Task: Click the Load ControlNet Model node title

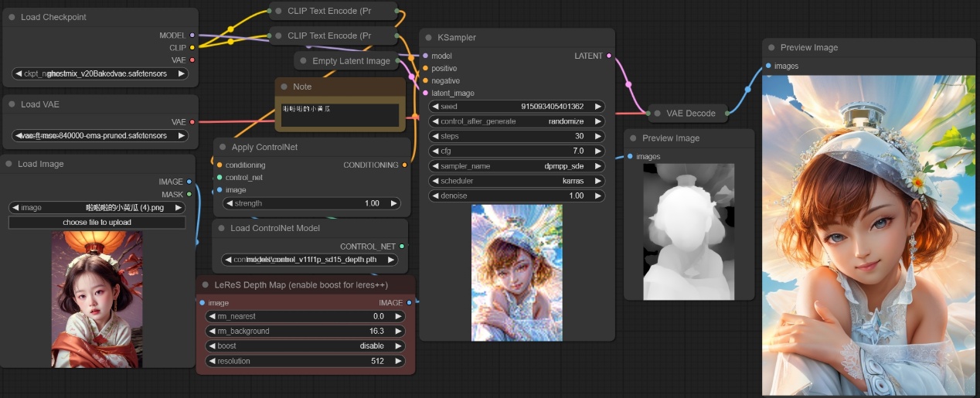Action: click(275, 228)
